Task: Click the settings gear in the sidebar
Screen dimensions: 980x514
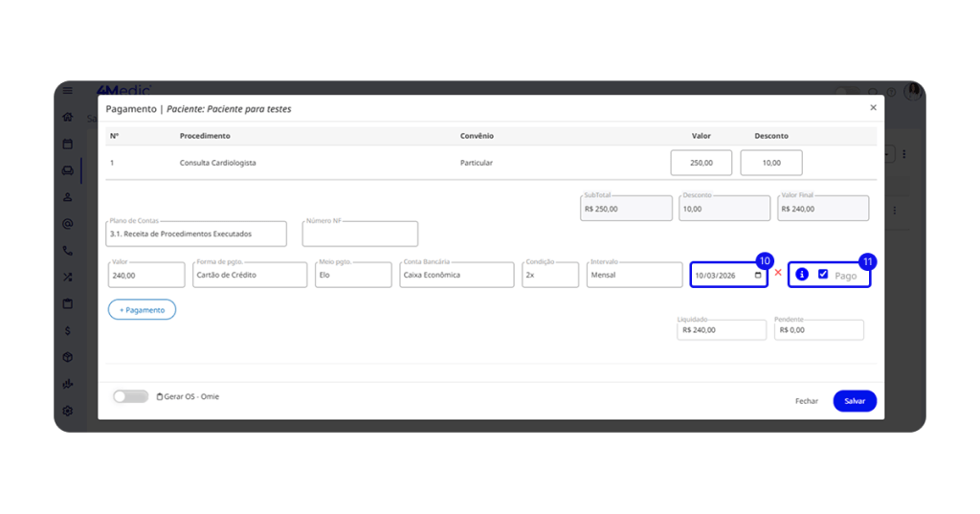Action: pyautogui.click(x=67, y=411)
